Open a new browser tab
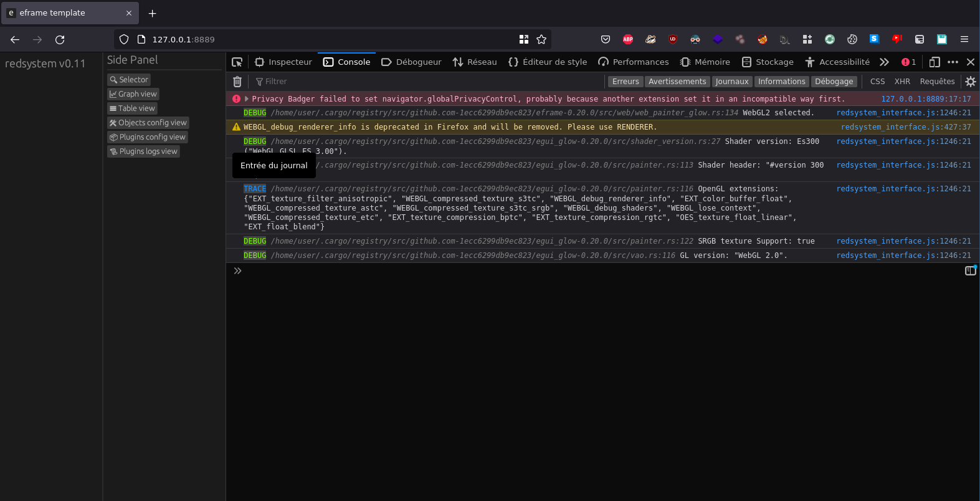This screenshot has height=501, width=980. point(153,13)
